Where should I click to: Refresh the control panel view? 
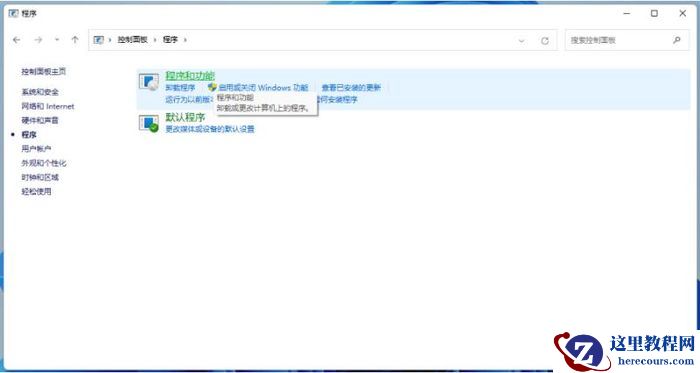click(x=545, y=41)
